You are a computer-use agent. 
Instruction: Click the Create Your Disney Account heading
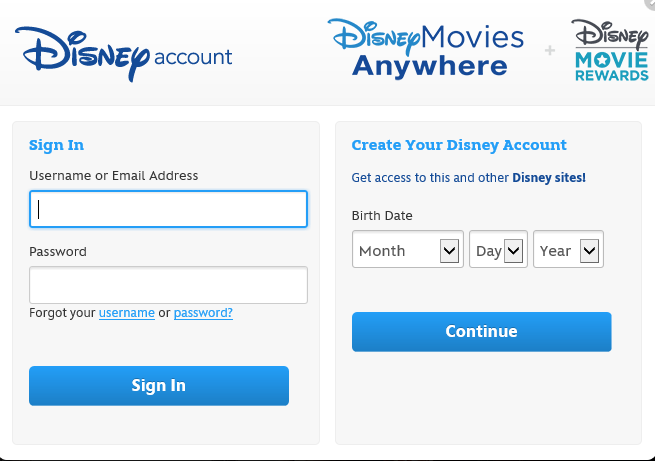click(x=459, y=145)
